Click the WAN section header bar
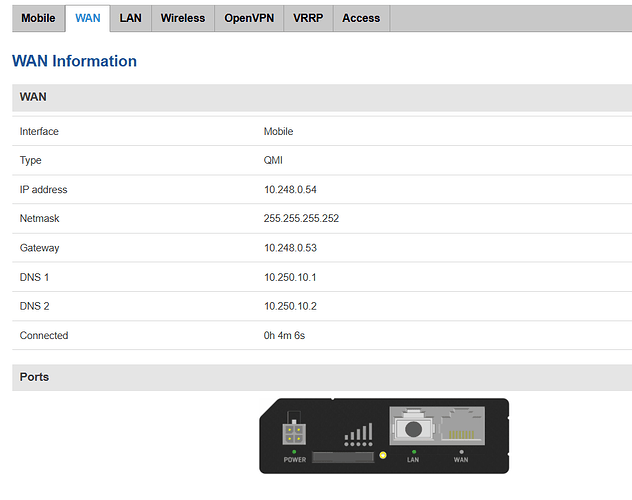Image resolution: width=632 pixels, height=500 pixels. coord(321,98)
